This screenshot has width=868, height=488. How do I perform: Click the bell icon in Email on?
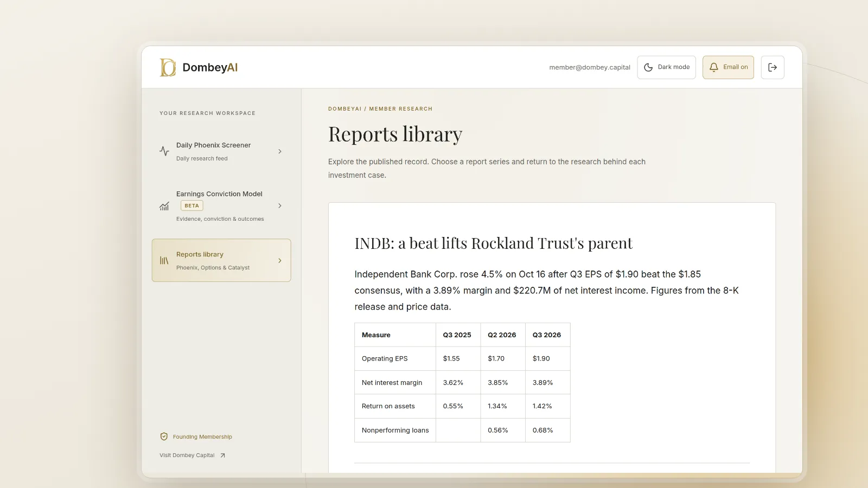714,67
